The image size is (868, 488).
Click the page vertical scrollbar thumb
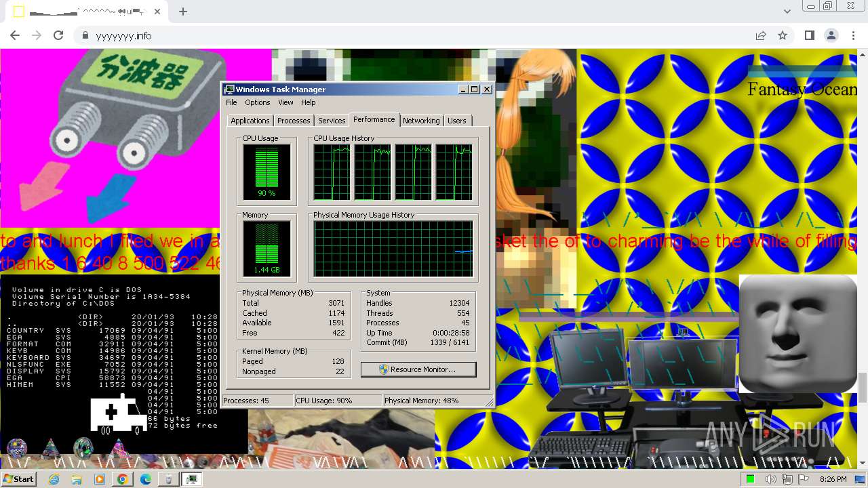click(x=863, y=387)
